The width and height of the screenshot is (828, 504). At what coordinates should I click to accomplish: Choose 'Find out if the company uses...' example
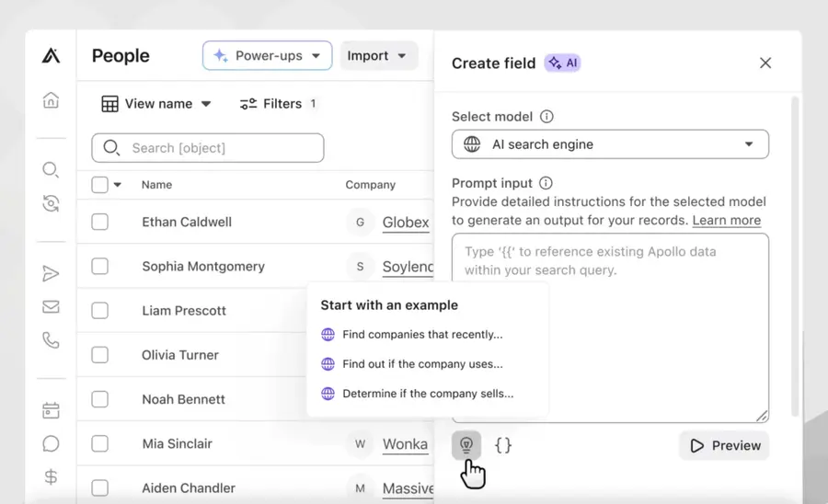[x=412, y=364]
